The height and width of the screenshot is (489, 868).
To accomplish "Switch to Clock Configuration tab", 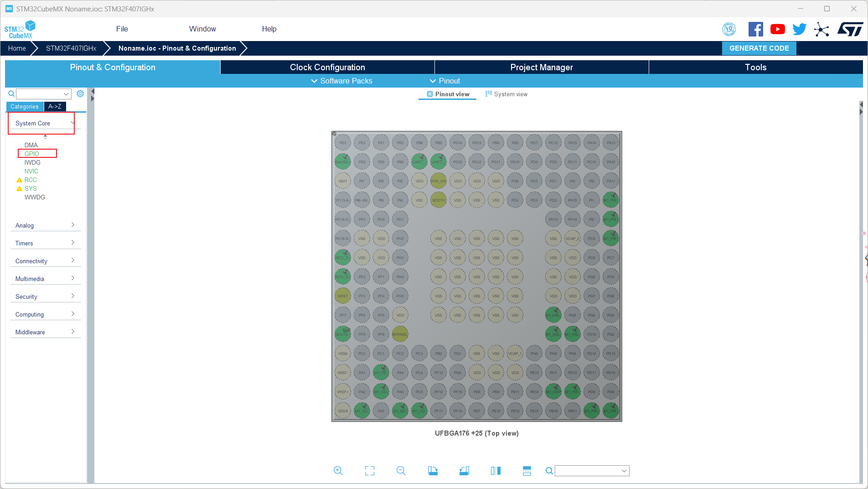I will point(327,67).
